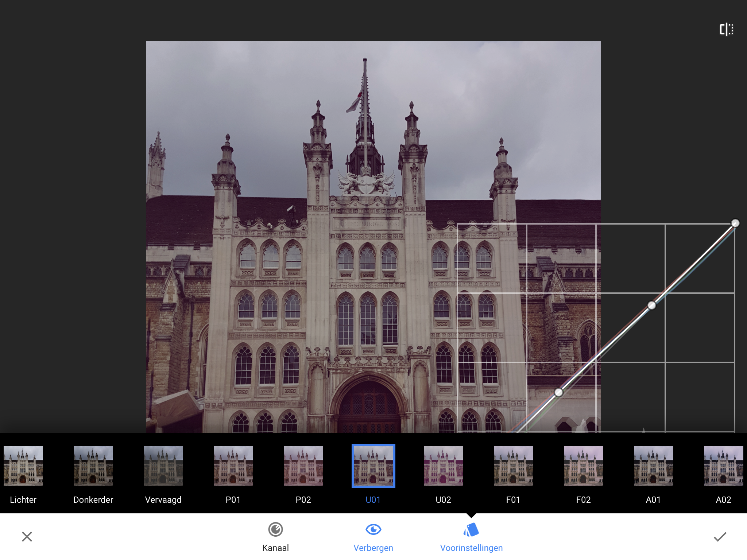Open the Kanaal channel selector

(x=275, y=537)
